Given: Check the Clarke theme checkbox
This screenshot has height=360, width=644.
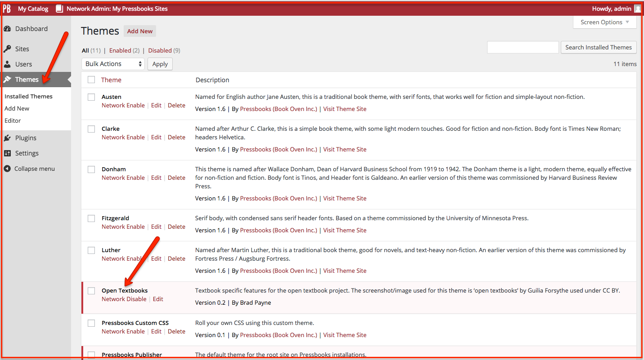Looking at the screenshot, I should tap(91, 129).
